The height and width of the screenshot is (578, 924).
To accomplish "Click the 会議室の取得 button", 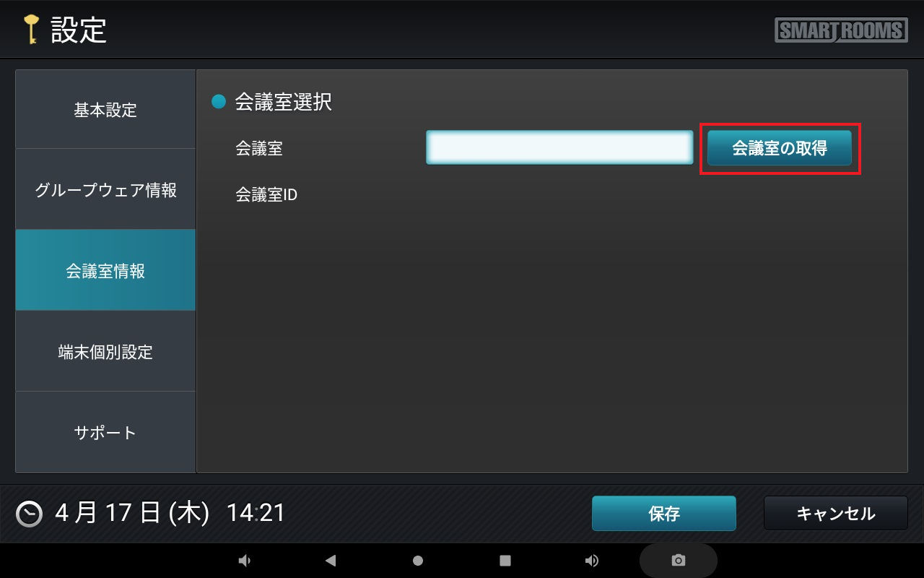I will point(780,148).
